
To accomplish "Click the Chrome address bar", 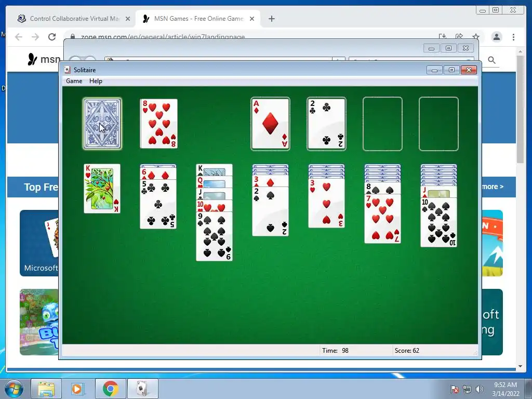I will coord(251,37).
